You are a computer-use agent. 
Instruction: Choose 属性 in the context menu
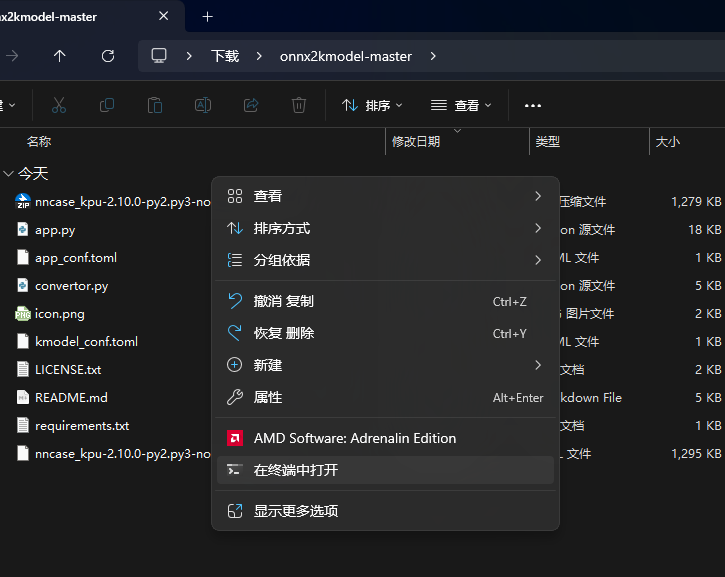385,397
